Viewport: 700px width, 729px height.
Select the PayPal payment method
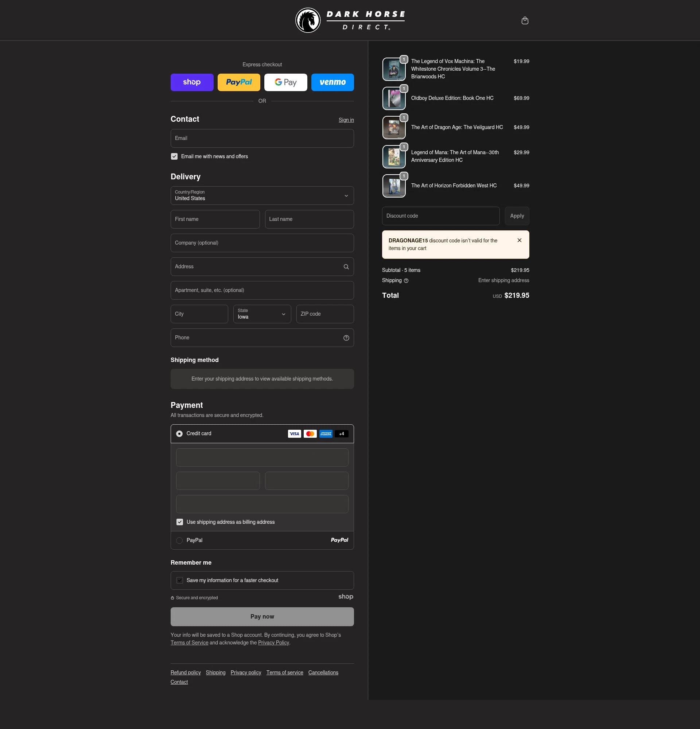click(180, 540)
